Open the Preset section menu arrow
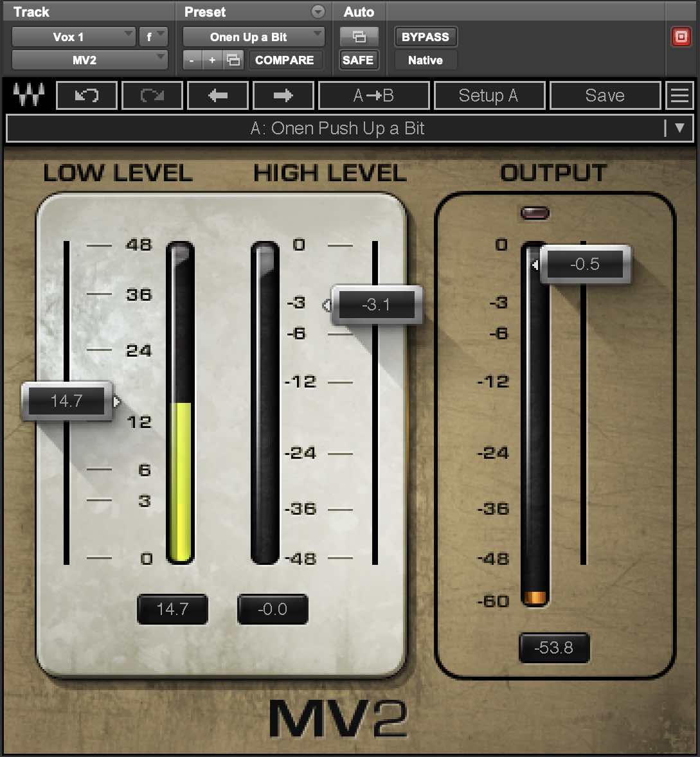The image size is (700, 757). tap(318, 11)
